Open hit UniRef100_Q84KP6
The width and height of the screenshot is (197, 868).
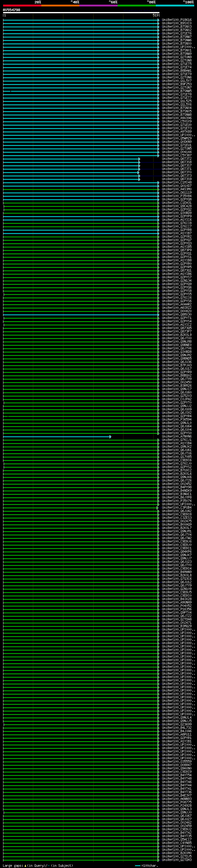[x=177, y=552]
